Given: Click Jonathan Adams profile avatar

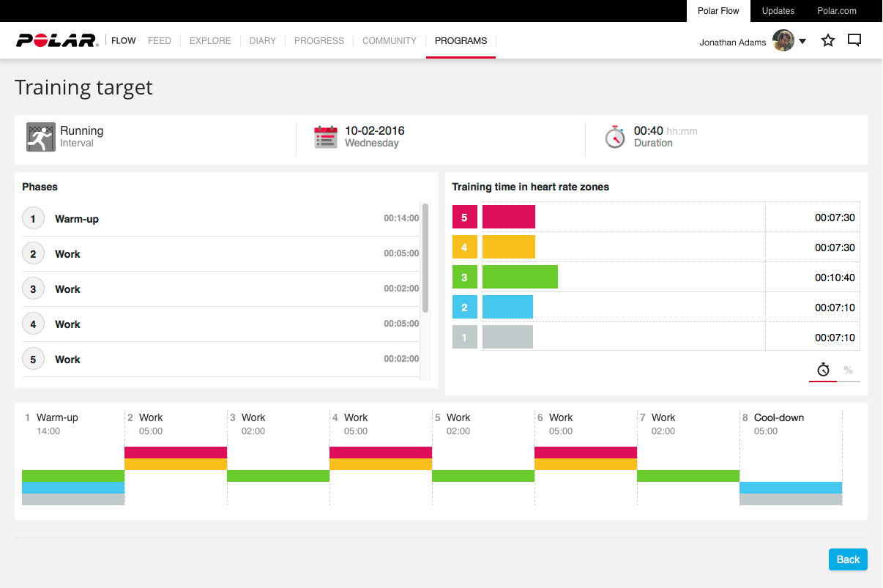Looking at the screenshot, I should click(x=783, y=41).
